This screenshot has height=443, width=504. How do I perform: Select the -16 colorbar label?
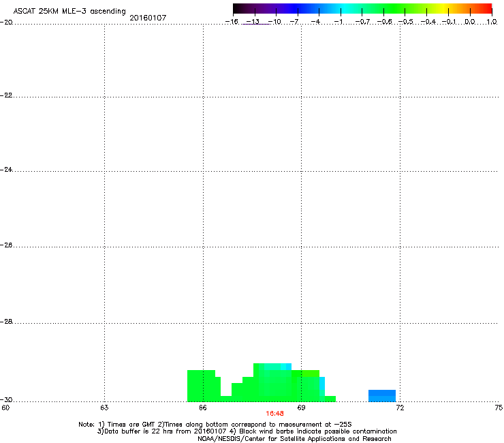232,22
